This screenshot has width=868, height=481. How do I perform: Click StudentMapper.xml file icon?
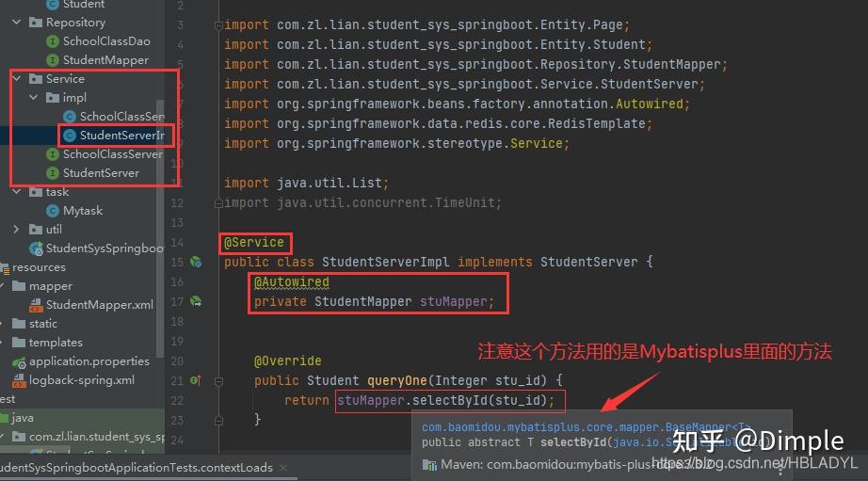(x=36, y=304)
